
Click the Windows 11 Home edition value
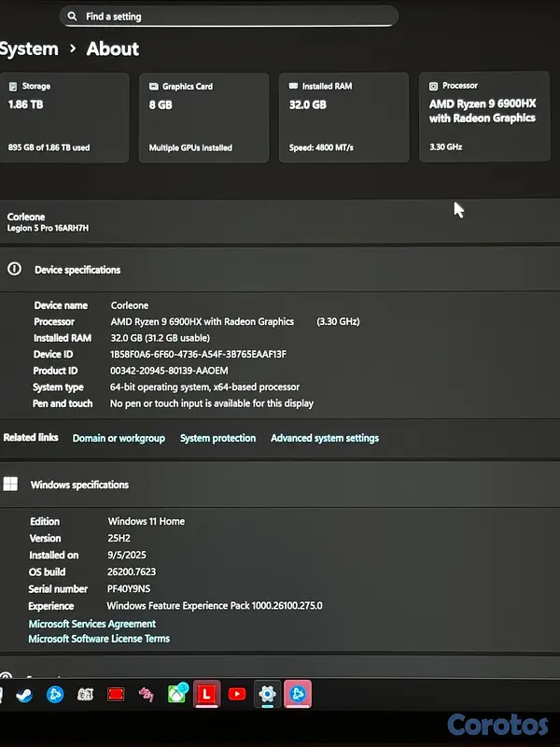click(147, 521)
